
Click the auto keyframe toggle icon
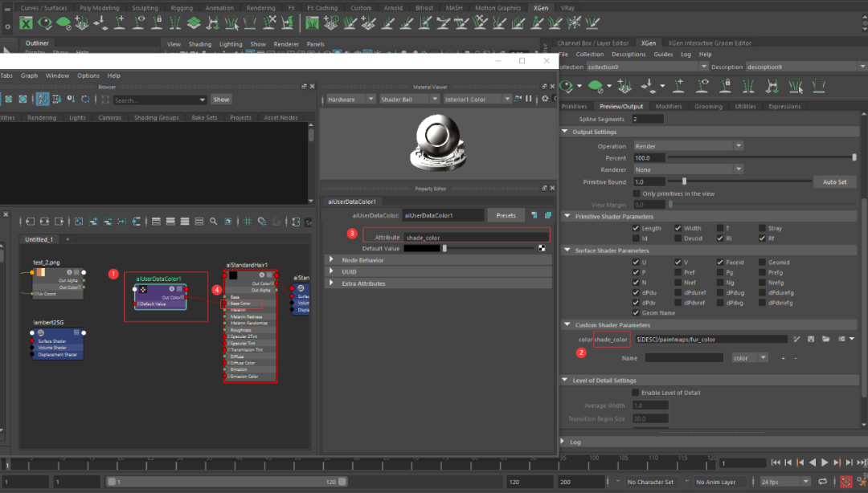pyautogui.click(x=845, y=482)
